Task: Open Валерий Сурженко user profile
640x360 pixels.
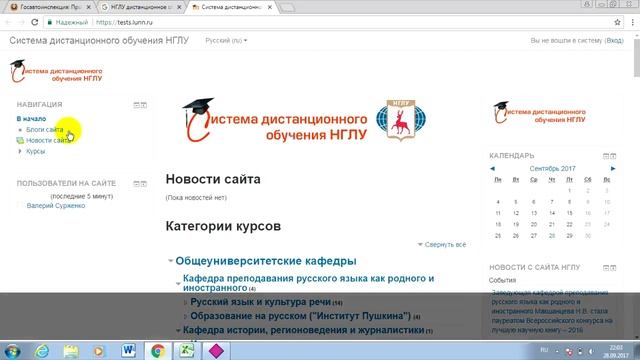Action: tap(56, 206)
